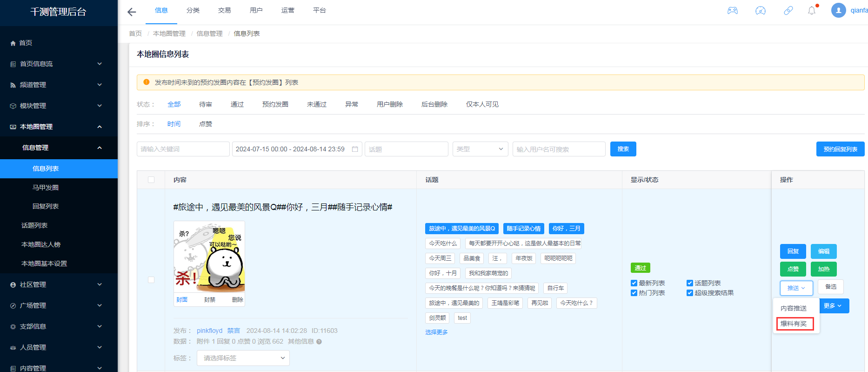Open the game controller icon in header
This screenshot has height=372, width=868.
coord(733,10)
